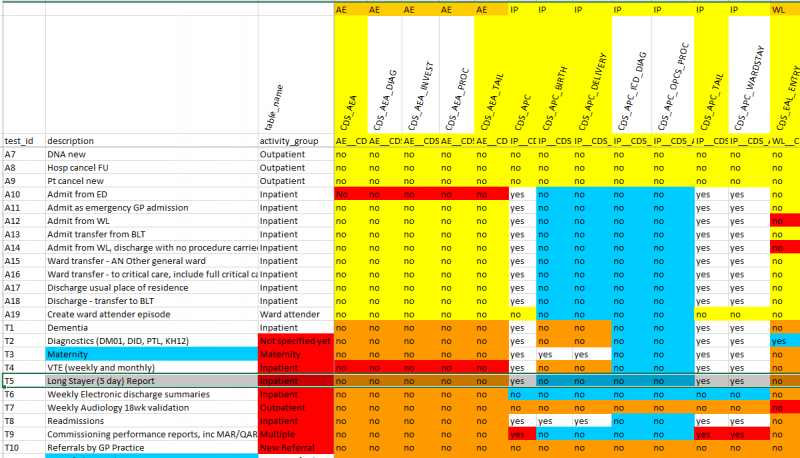The image size is (800, 458).
Task: Click the 'Ward attender' activity group cell
Action: pyautogui.click(x=295, y=314)
